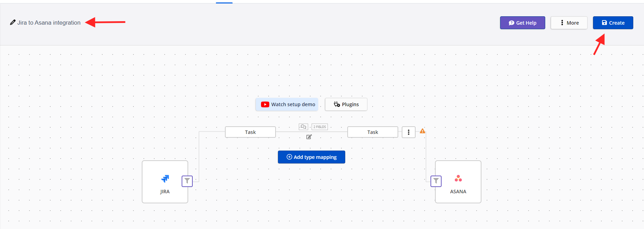Edit the 'Jira to Asana integration' title
The image size is (644, 229).
click(x=49, y=23)
